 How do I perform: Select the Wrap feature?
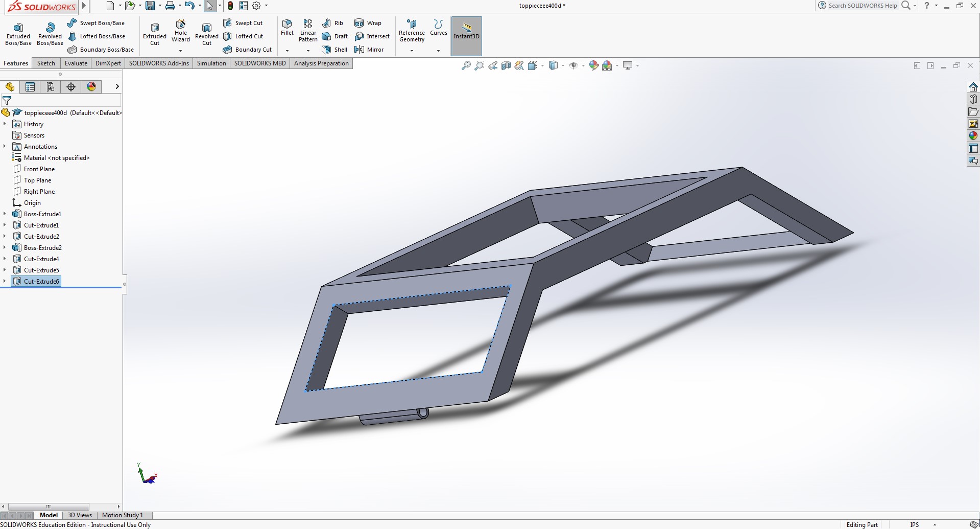[368, 23]
